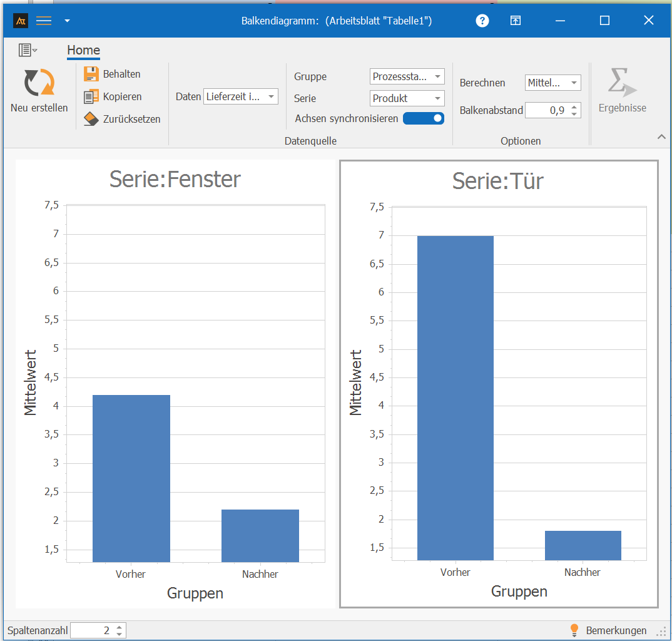
Task: Click the Zurücksetzen eraser icon
Action: click(91, 119)
